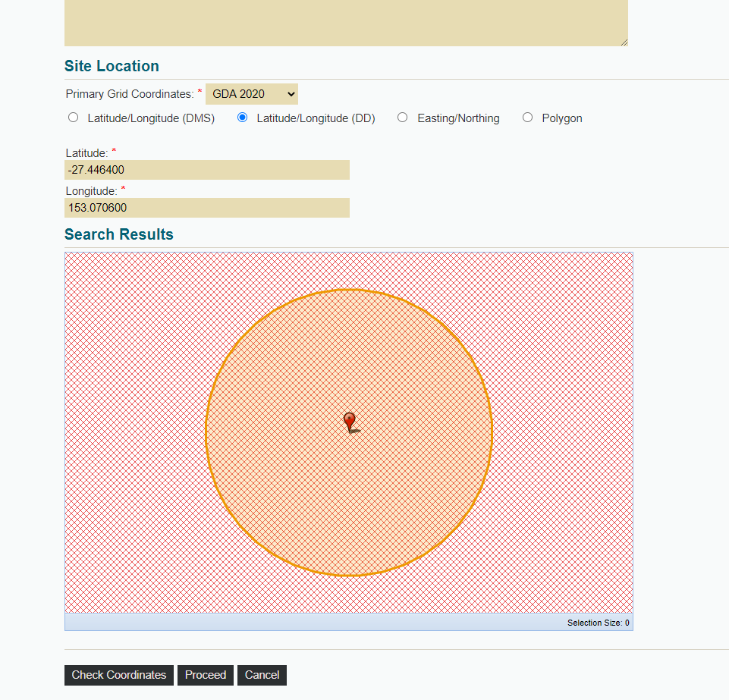This screenshot has height=700, width=729.
Task: Select the Latitude/Longitude (DD) radio button
Action: (242, 118)
